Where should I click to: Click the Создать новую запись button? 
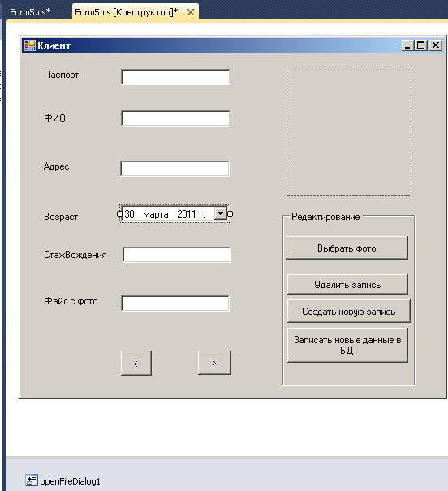(349, 312)
